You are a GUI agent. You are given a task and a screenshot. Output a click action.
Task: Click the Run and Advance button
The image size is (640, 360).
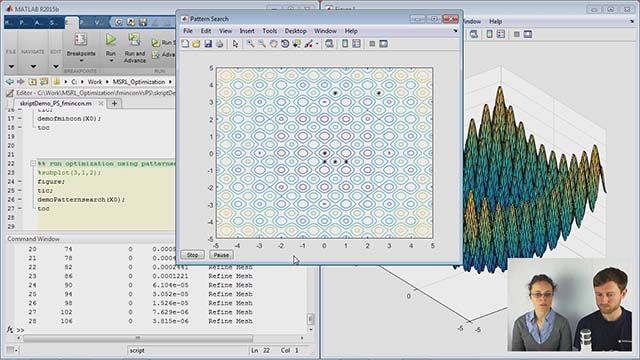[135, 49]
